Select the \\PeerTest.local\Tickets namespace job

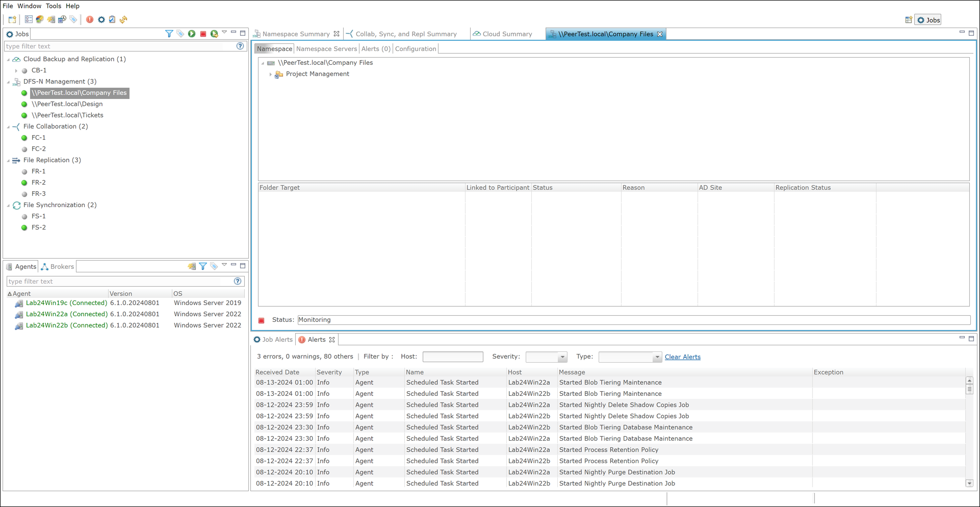[67, 115]
